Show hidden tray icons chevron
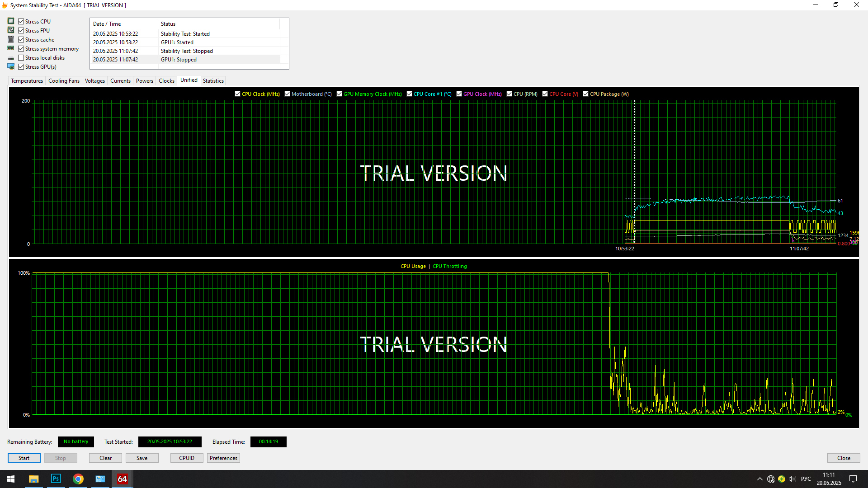 759,479
